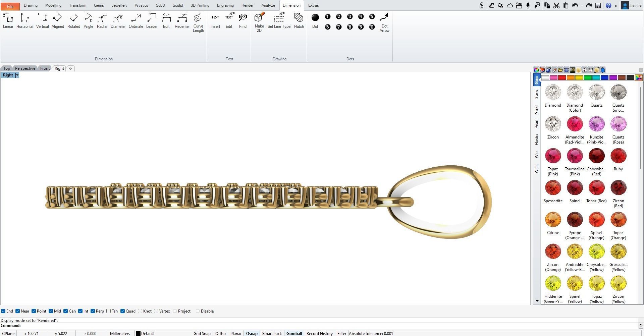644x336 pixels.
Task: Add a new viewport tab
Action: point(70,68)
